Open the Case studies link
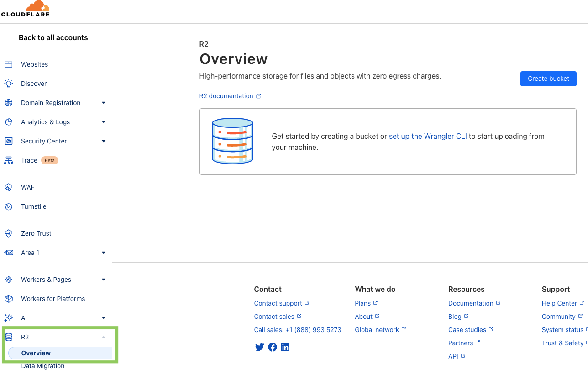 pyautogui.click(x=467, y=330)
